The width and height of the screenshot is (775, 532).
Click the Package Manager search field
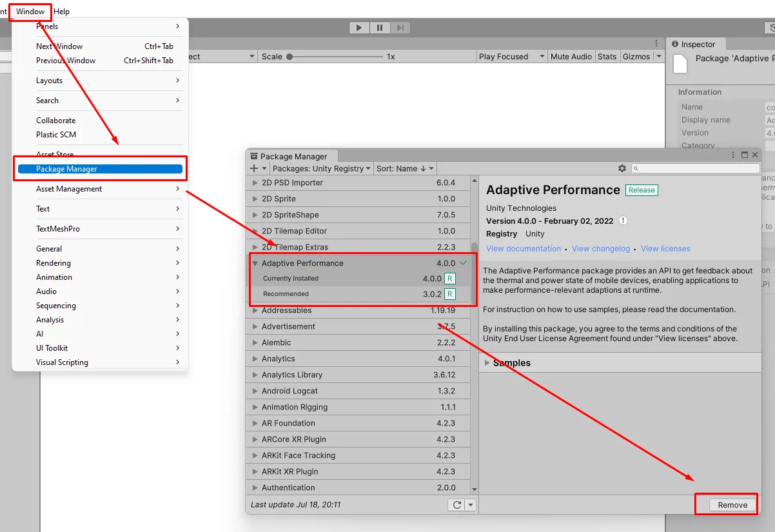(x=695, y=168)
